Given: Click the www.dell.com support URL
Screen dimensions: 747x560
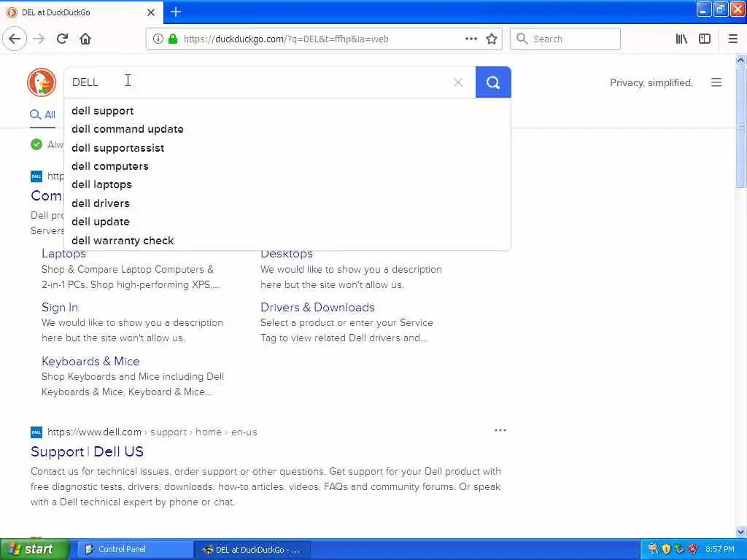Looking at the screenshot, I should coord(152,432).
